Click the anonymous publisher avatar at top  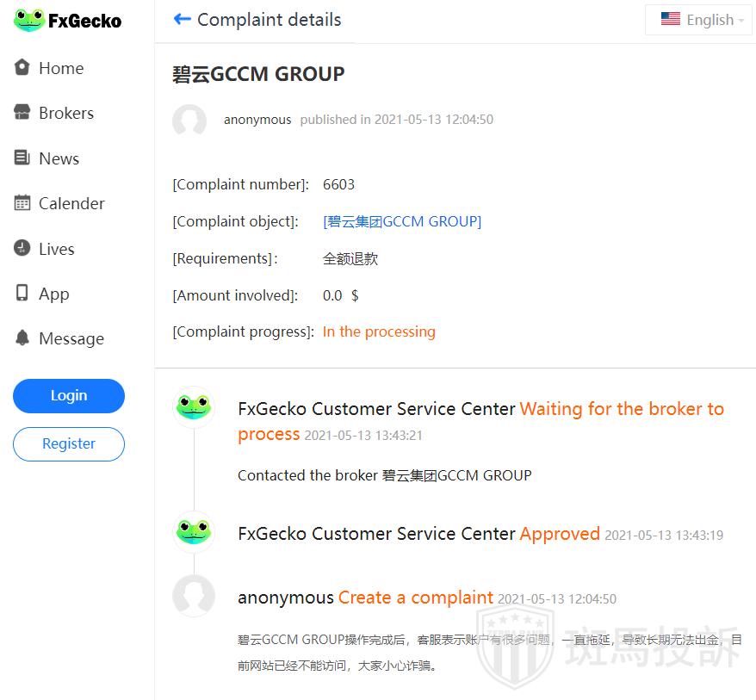189,121
